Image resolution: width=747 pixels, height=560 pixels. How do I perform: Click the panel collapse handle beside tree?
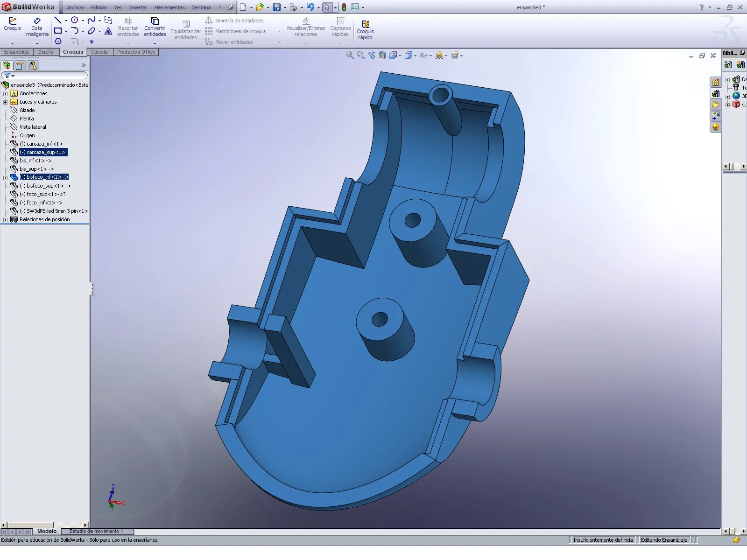coord(92,289)
